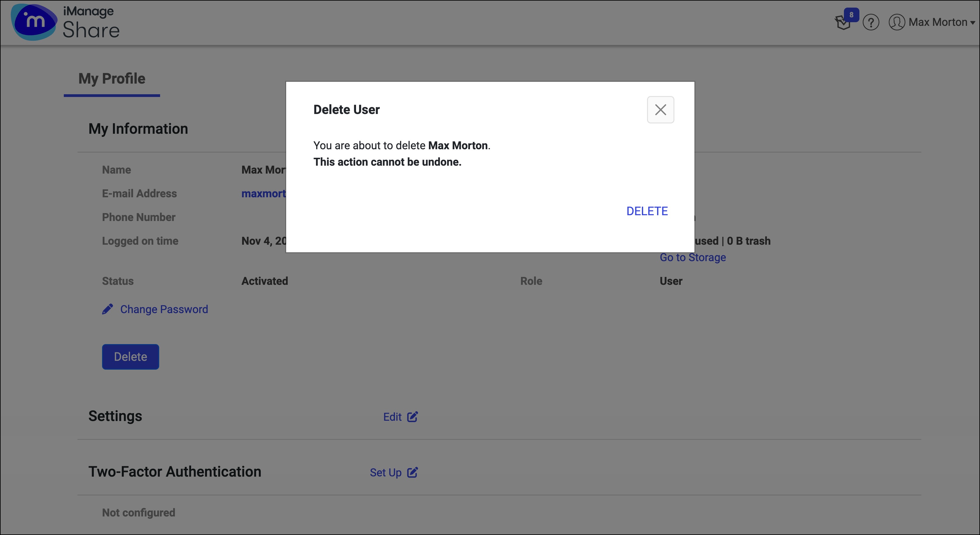This screenshot has height=535, width=980.
Task: Click the Settings edit pencil icon
Action: click(413, 417)
